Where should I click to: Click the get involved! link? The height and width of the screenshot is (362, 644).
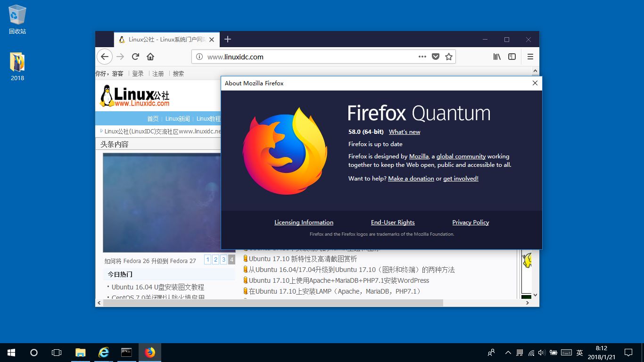pyautogui.click(x=461, y=179)
